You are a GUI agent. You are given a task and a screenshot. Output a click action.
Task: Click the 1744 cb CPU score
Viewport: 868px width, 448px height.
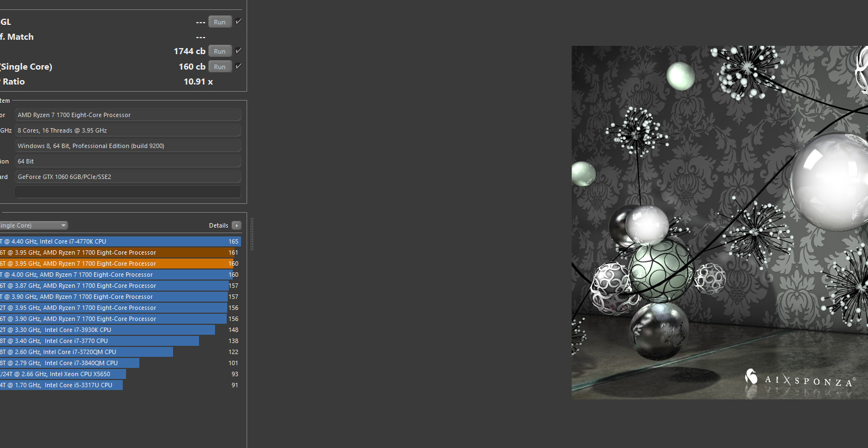pos(190,51)
